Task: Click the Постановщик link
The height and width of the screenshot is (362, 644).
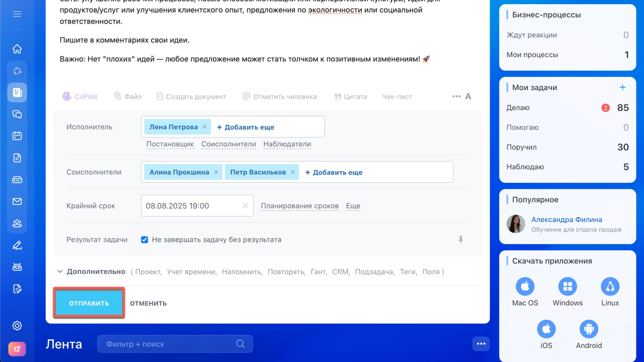Action: pos(170,144)
